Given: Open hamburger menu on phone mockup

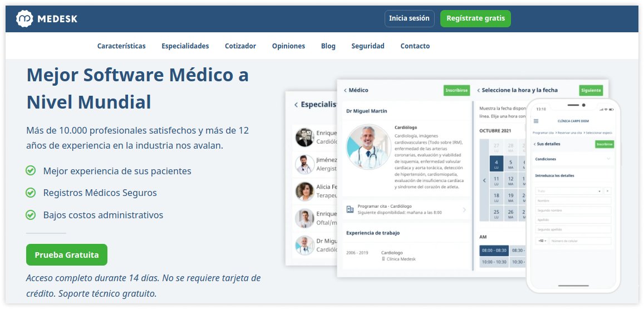Looking at the screenshot, I should click(536, 121).
